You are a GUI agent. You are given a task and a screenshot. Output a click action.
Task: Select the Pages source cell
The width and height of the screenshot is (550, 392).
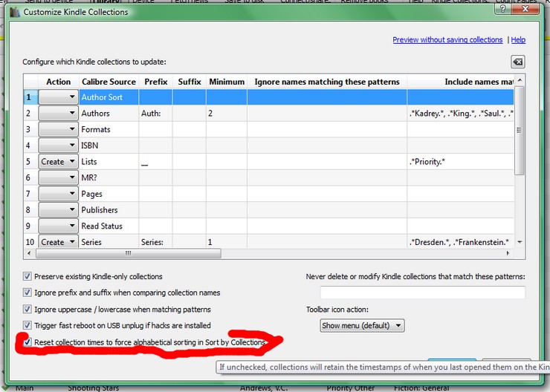tap(109, 194)
